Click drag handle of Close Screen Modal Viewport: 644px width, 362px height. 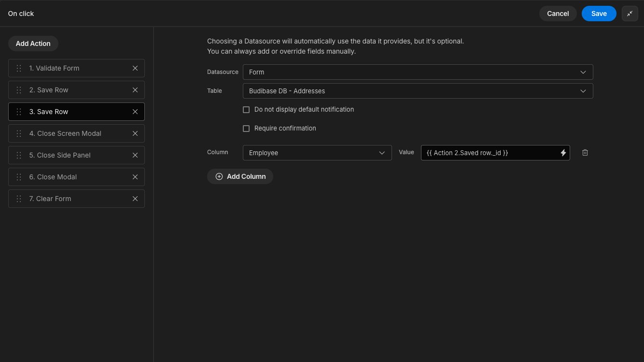[19, 133]
